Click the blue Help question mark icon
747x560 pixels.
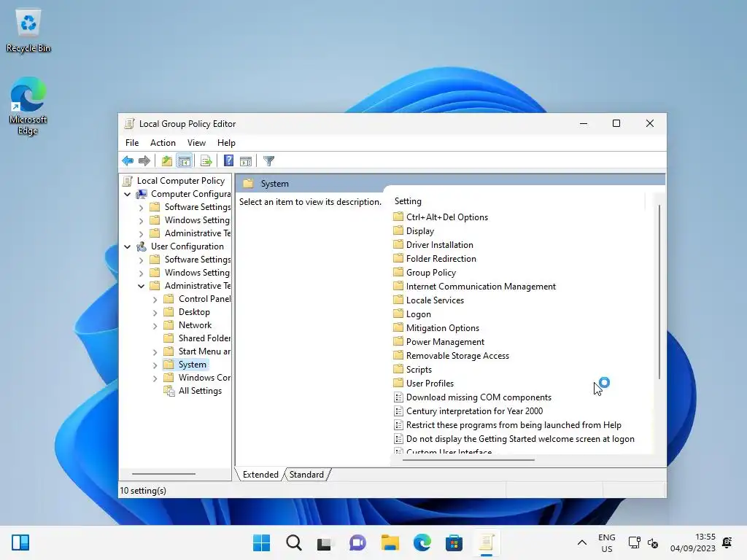[x=228, y=161]
